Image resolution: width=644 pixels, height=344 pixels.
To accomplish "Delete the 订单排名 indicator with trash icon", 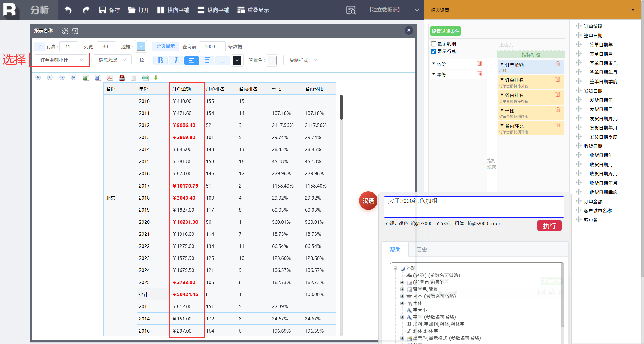I will [558, 79].
